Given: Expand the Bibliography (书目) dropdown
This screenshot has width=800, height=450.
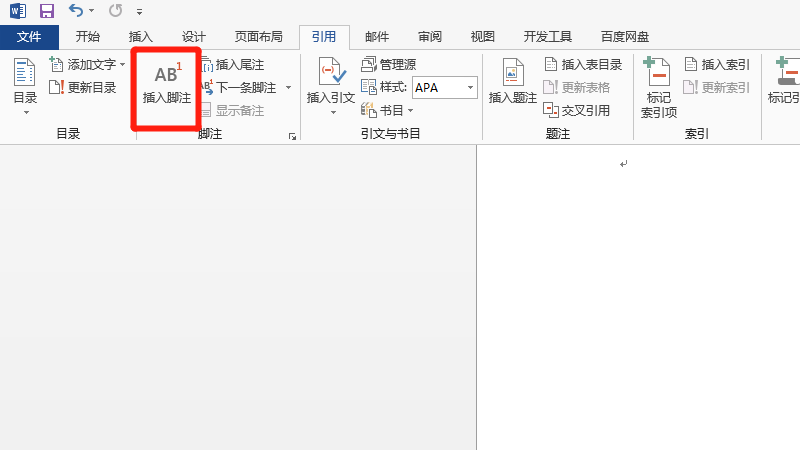Looking at the screenshot, I should 410,110.
